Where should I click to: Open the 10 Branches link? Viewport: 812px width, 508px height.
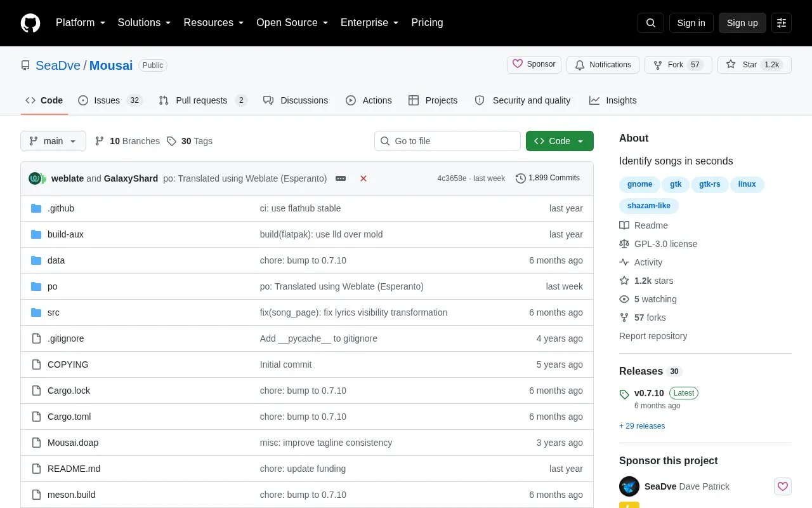(128, 141)
